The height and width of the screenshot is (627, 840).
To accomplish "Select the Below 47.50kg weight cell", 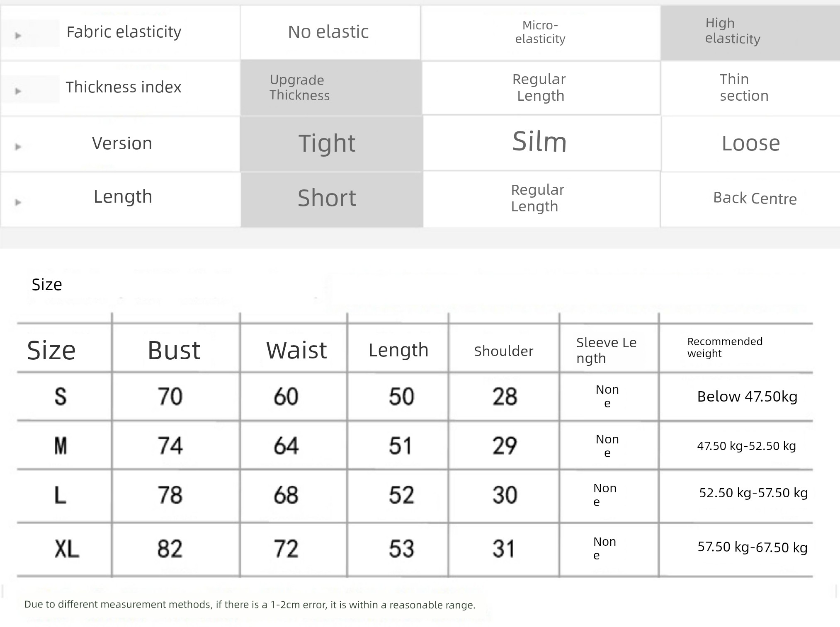I will 747,397.
